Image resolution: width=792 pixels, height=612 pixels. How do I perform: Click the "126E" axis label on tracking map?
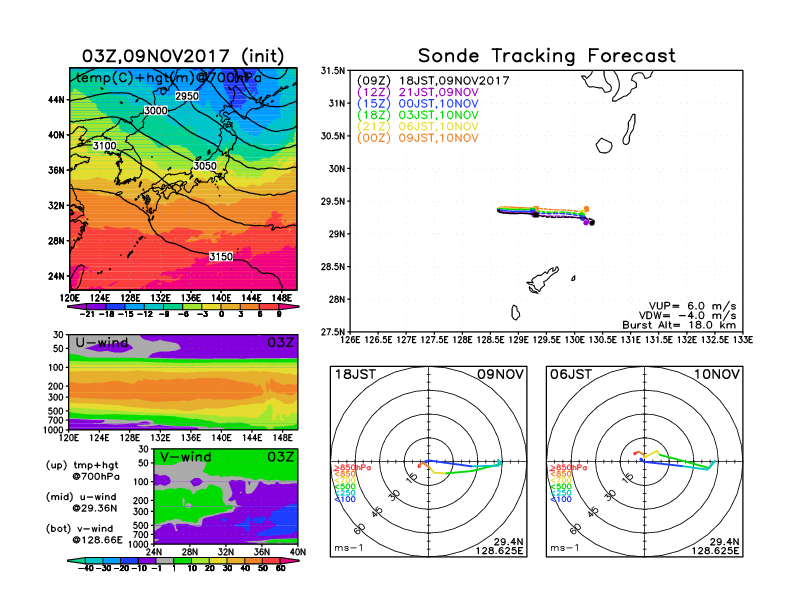tap(350, 340)
